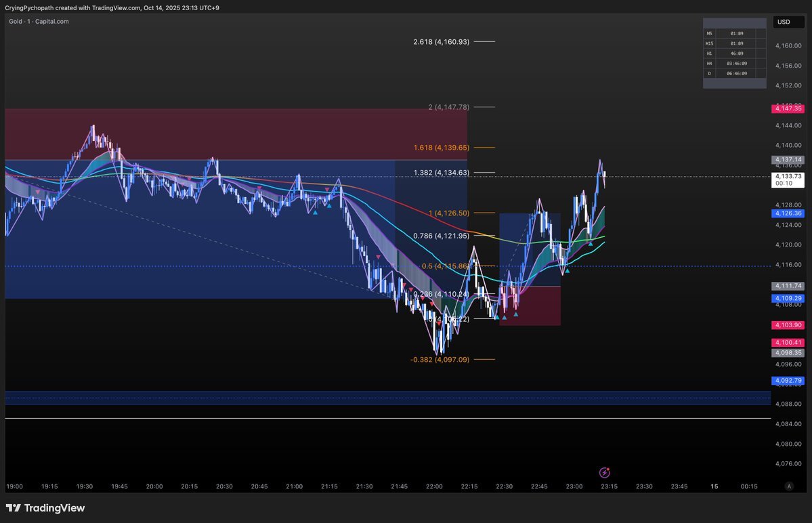Click the gray 4,137.14 price label
812x523 pixels.
pyautogui.click(x=788, y=160)
